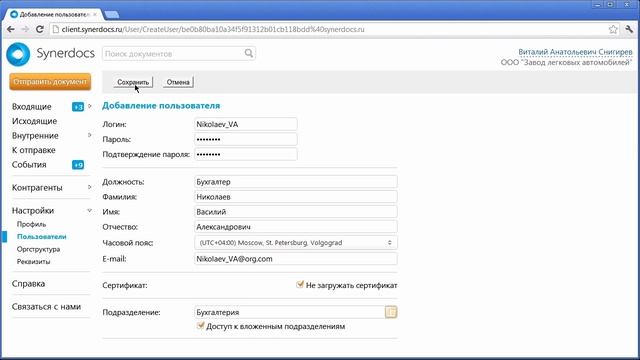This screenshot has width=640, height=360.
Task: Open События in the sidebar
Action: coord(29,165)
